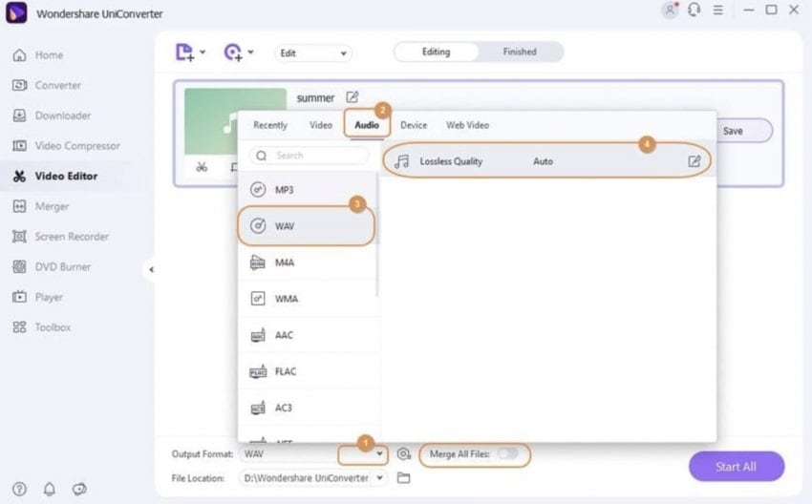This screenshot has height=504, width=812.
Task: Click the summer audio thumbnail
Action: click(236, 121)
